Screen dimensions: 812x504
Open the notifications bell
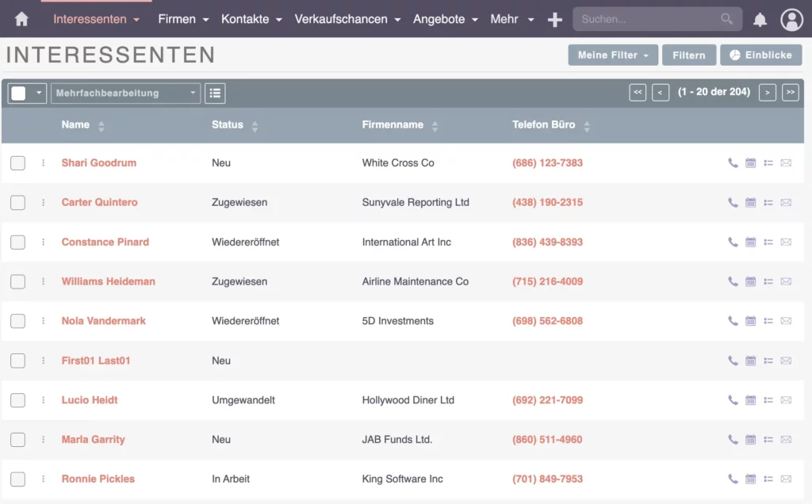[x=760, y=20]
